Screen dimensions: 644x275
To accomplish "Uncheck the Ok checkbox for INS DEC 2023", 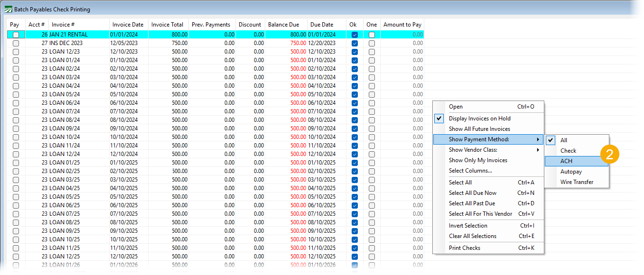I will point(355,43).
